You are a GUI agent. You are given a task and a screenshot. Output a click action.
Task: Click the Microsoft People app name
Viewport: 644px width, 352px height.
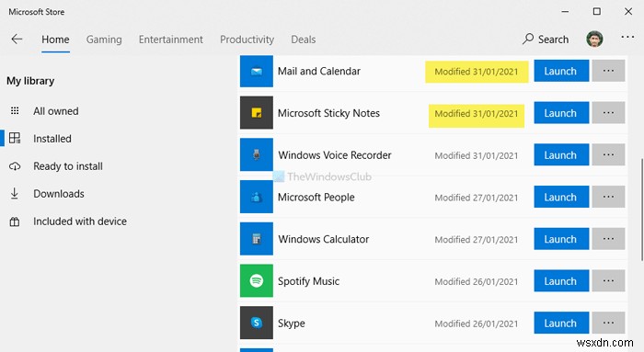[x=316, y=198]
